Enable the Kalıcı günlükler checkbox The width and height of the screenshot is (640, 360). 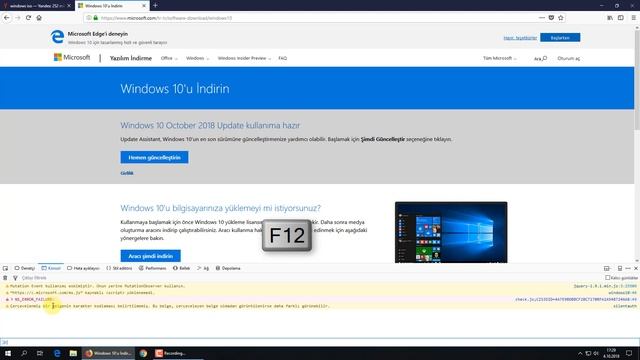[607, 278]
